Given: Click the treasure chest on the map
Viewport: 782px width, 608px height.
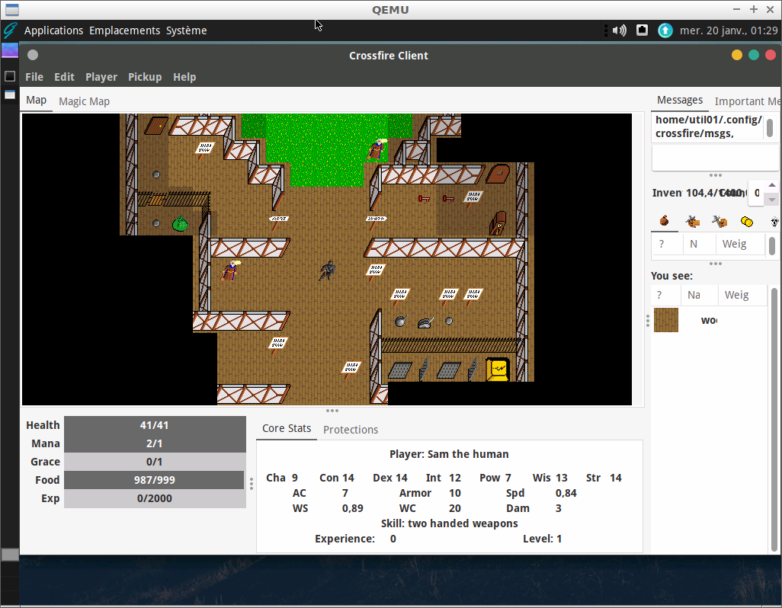Looking at the screenshot, I should 498,222.
